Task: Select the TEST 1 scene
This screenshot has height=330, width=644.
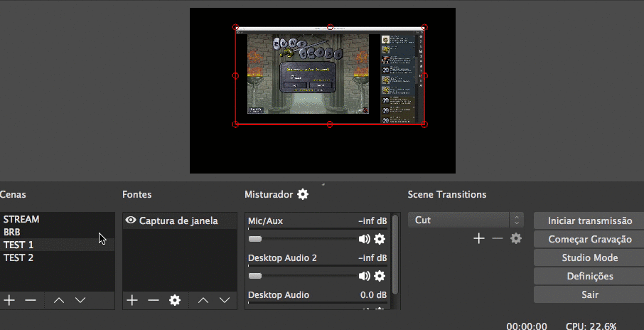Action: (58, 245)
